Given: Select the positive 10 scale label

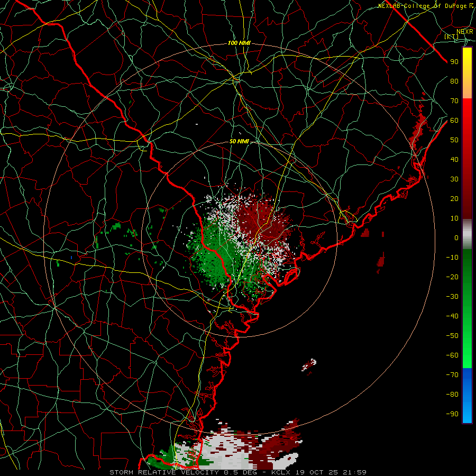Looking at the screenshot, I should click(454, 218).
